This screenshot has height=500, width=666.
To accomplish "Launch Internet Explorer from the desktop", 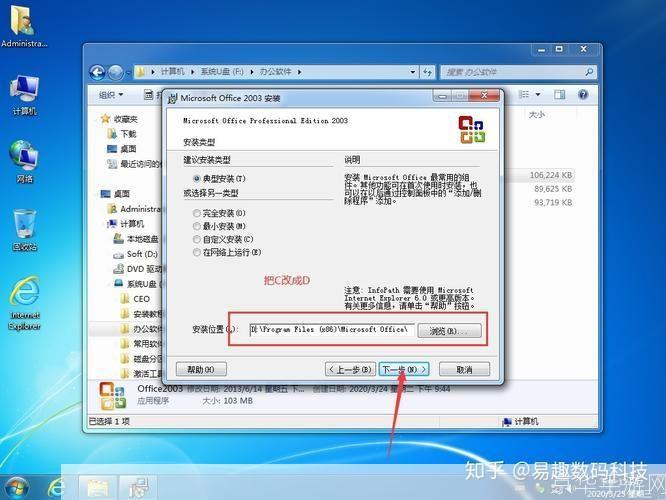I will pos(25,303).
